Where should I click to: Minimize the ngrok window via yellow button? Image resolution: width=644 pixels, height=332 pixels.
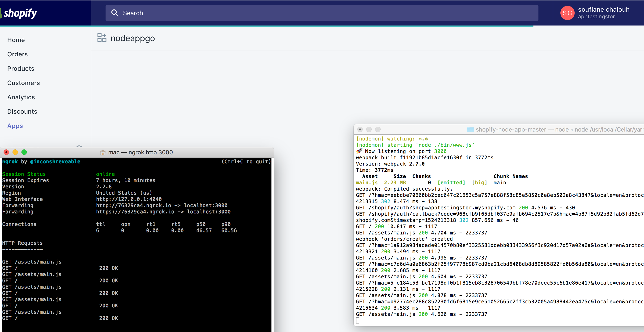point(15,152)
